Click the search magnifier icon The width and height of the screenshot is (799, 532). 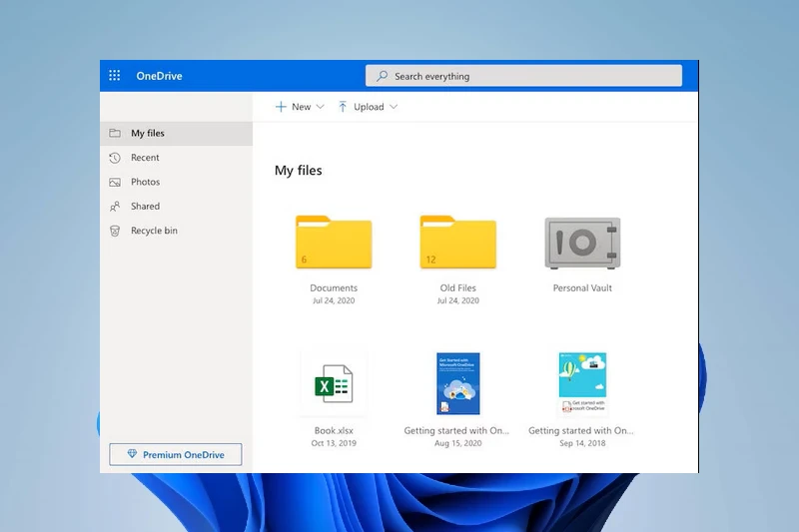coord(382,76)
